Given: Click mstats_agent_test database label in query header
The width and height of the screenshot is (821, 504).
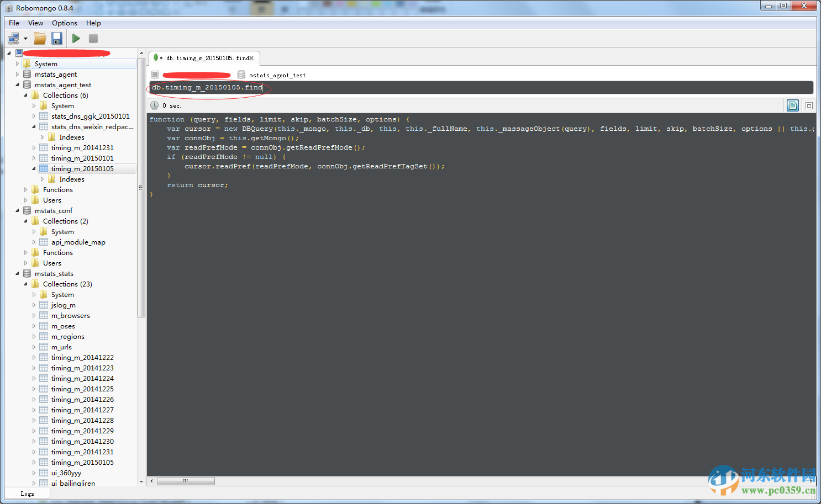Looking at the screenshot, I should click(x=277, y=75).
